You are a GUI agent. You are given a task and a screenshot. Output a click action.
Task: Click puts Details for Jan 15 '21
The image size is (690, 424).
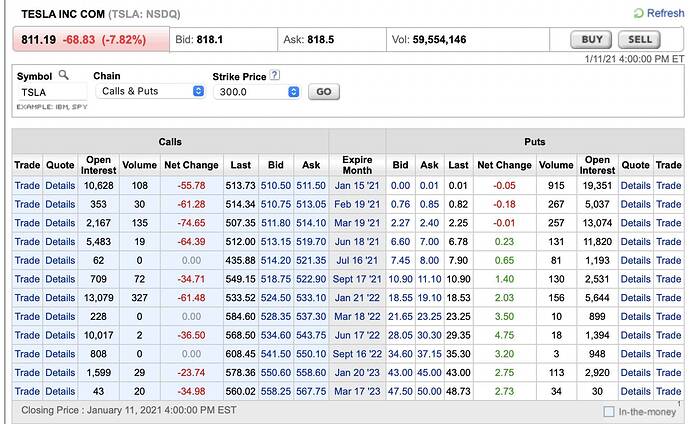click(635, 186)
